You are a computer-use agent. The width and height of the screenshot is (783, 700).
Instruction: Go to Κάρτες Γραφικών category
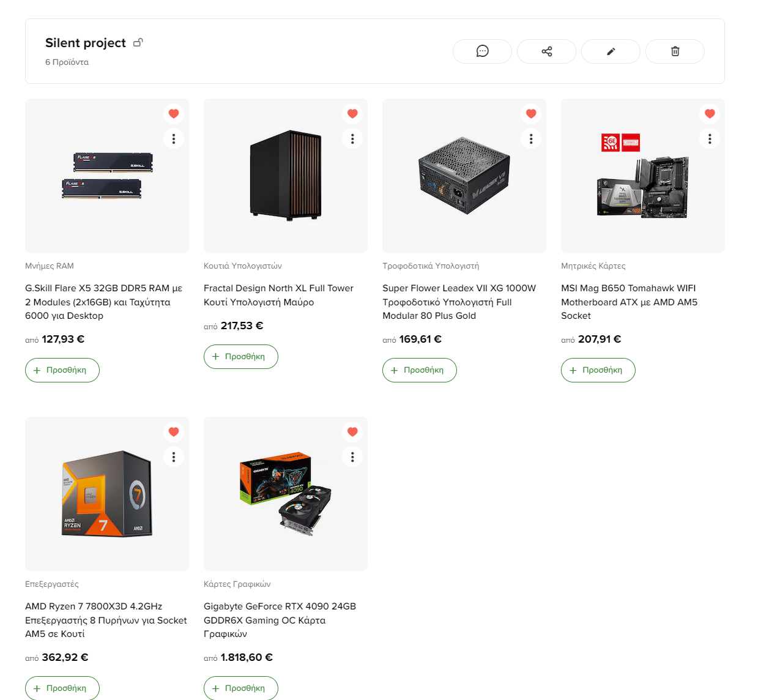pos(237,584)
